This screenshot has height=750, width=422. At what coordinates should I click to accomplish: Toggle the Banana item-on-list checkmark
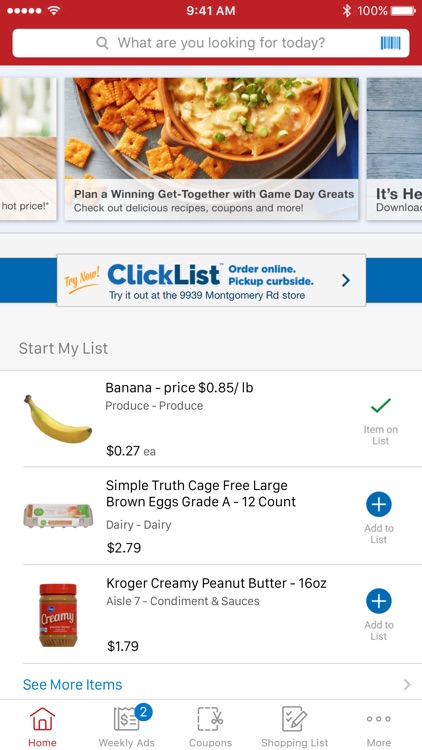[380, 406]
